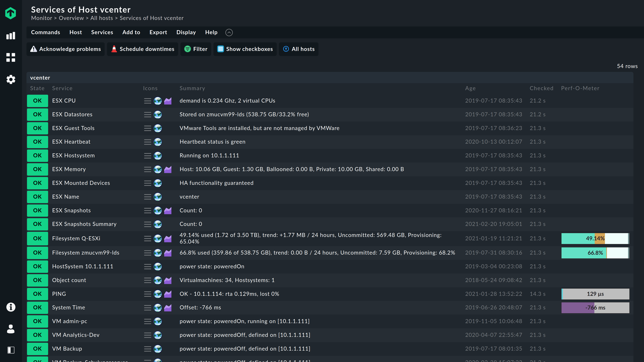Screen dimensions: 644x362
Task: Open action menu for VM Analytics-Dev
Action: point(148,335)
